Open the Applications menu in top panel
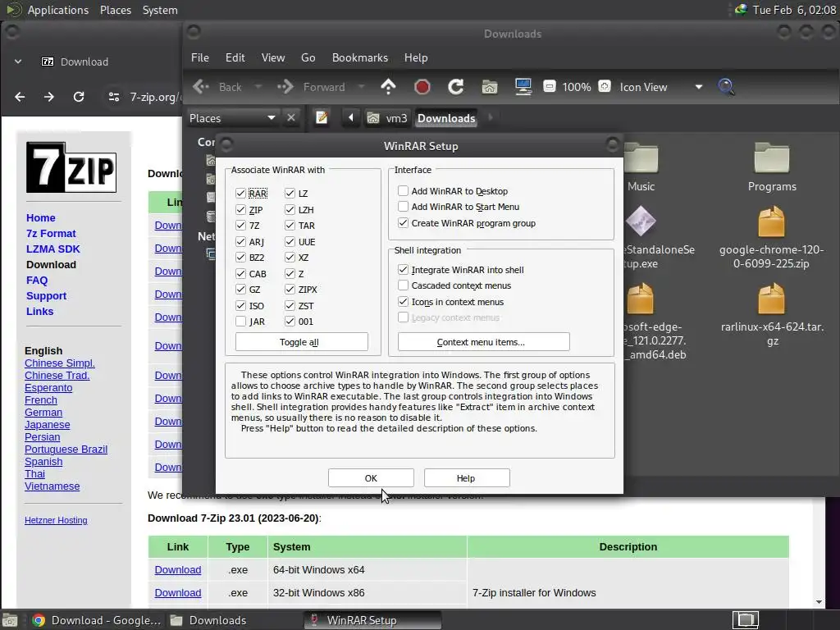This screenshot has width=840, height=630. 58,10
